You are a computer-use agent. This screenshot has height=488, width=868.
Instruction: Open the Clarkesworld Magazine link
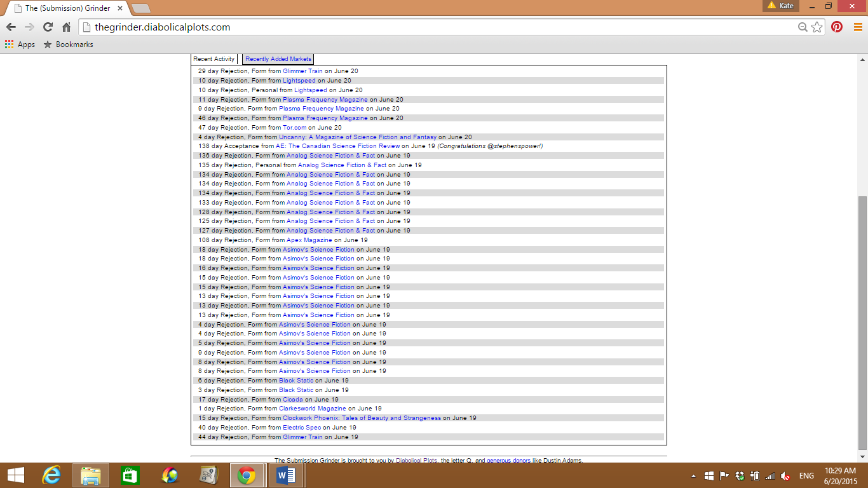(313, 409)
